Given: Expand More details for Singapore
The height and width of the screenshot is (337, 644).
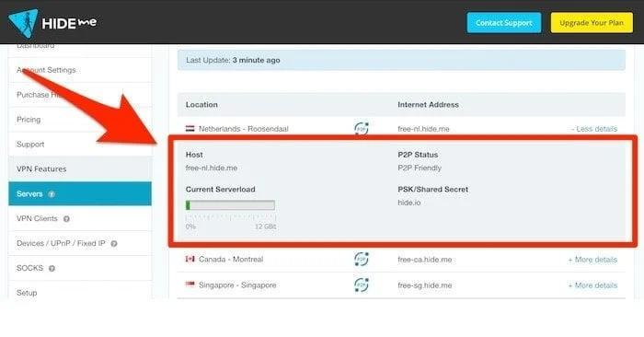Looking at the screenshot, I should tap(592, 285).
